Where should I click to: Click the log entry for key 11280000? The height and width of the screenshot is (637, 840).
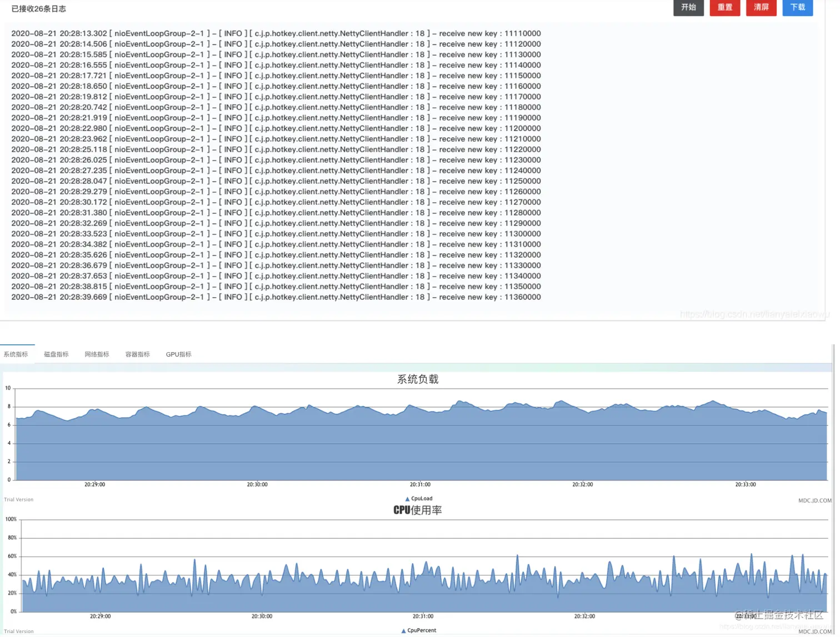pyautogui.click(x=276, y=213)
